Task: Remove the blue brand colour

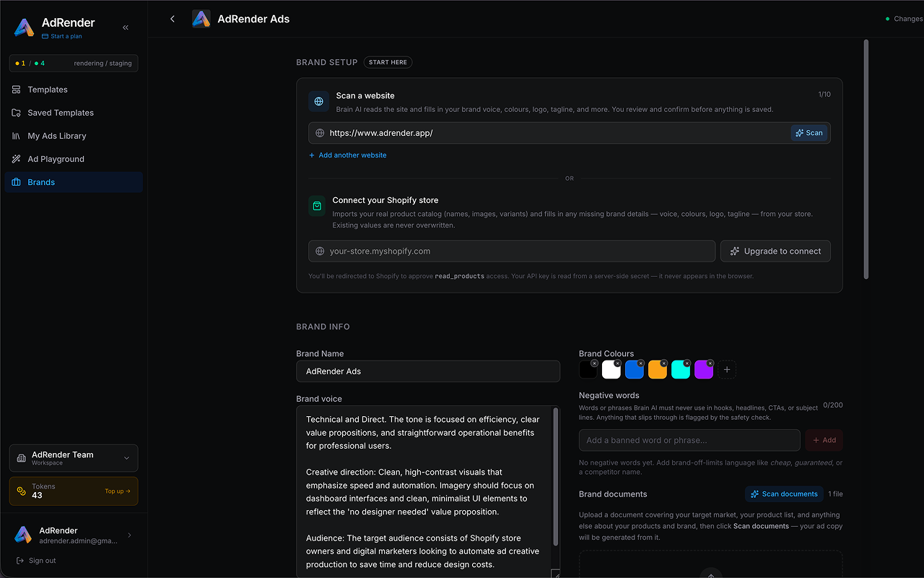Action: tap(640, 363)
